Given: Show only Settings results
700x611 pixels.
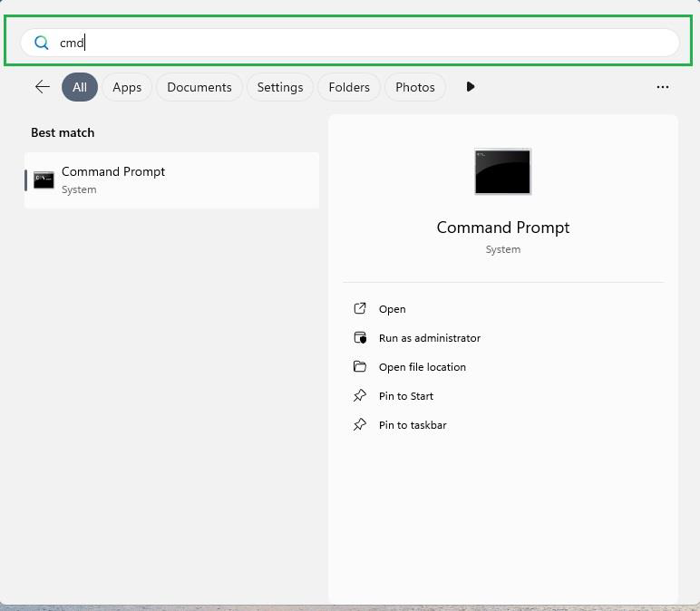Looking at the screenshot, I should [x=279, y=87].
